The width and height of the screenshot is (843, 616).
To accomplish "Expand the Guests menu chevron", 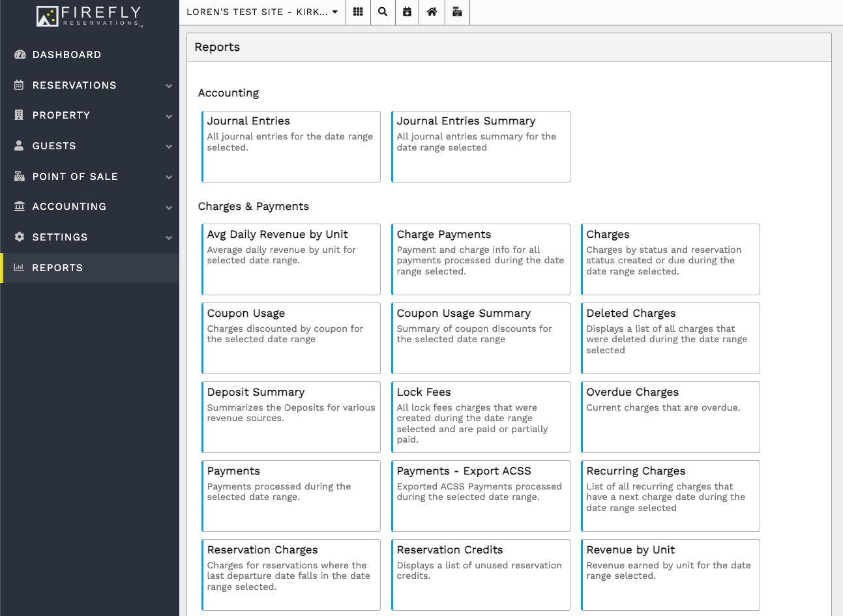I will click(x=169, y=147).
